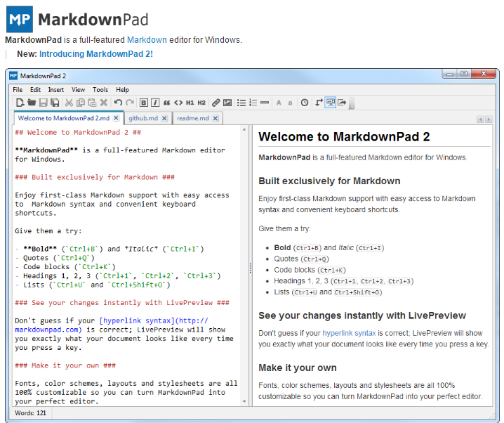504x423 pixels.
Task: Open the Help menu
Action: [122, 90]
